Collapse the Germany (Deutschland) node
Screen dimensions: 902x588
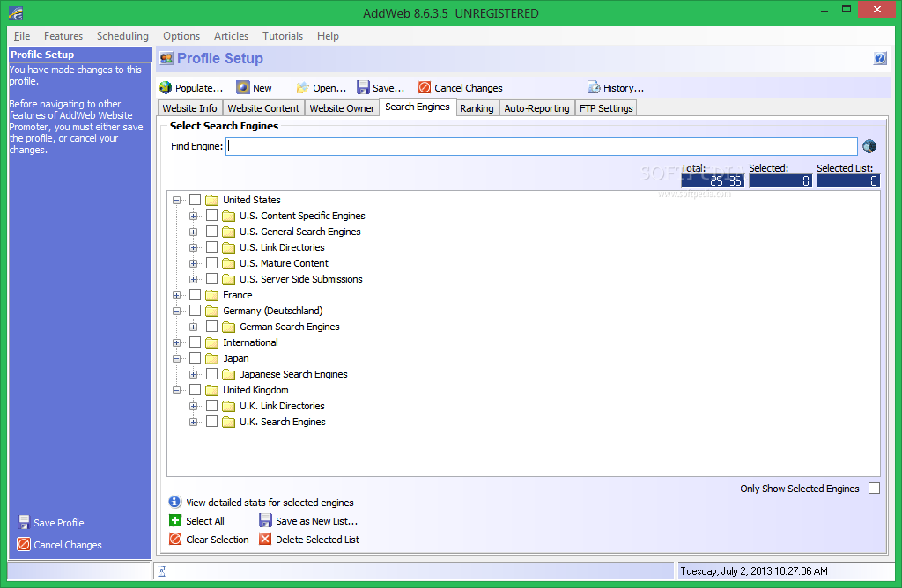click(176, 311)
